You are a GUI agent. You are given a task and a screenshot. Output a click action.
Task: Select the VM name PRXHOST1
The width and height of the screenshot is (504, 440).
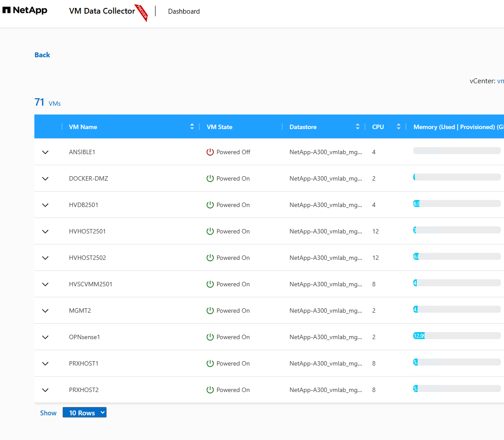(84, 363)
